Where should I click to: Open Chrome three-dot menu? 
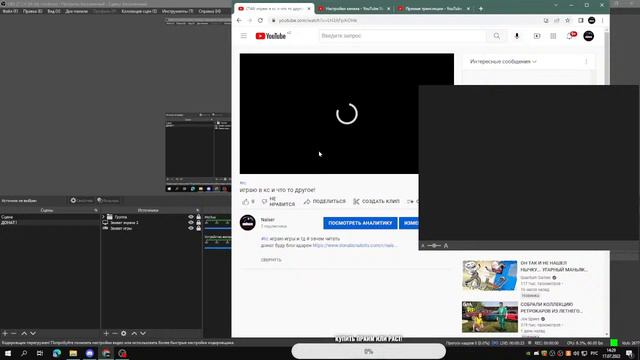[602, 20]
